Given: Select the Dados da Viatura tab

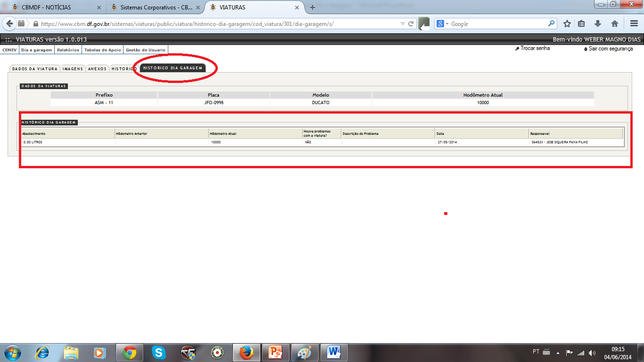Looking at the screenshot, I should pos(35,69).
